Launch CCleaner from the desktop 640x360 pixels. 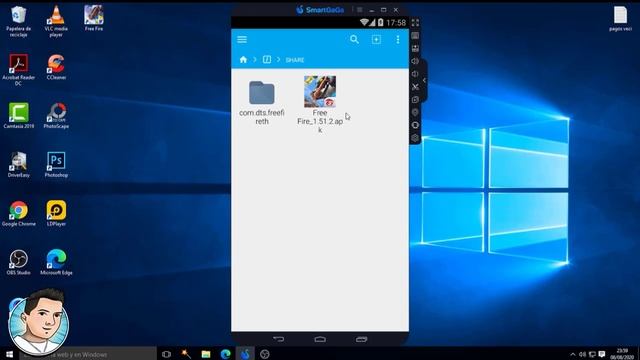(x=56, y=67)
